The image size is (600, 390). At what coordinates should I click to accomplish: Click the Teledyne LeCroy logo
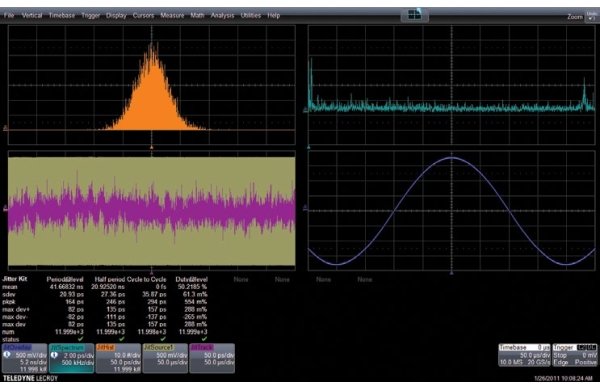click(x=30, y=378)
